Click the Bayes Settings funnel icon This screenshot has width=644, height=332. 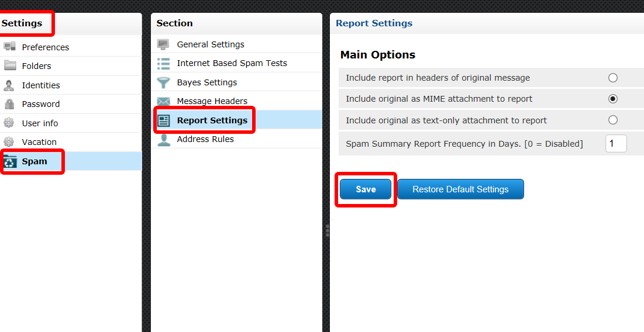(163, 82)
